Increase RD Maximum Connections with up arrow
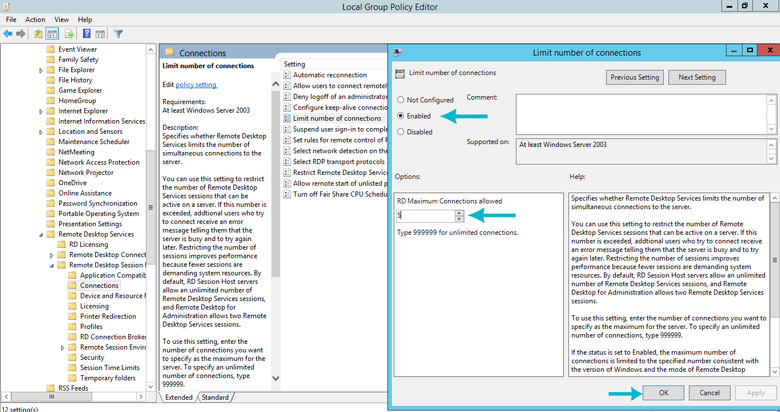The image size is (780, 412). click(x=460, y=213)
